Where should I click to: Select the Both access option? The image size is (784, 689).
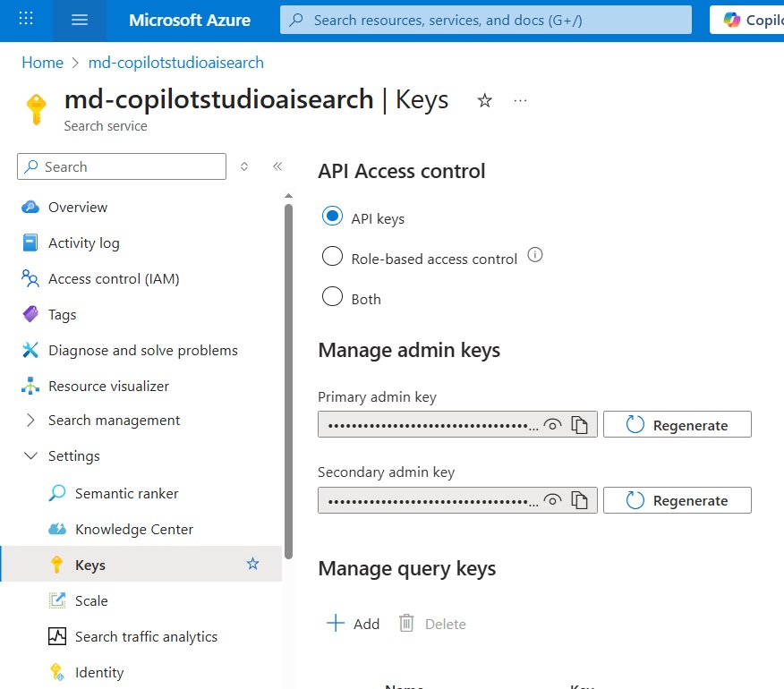[x=333, y=296]
